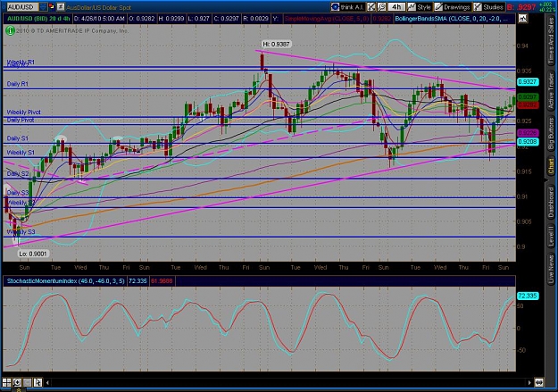The height and width of the screenshot is (392, 558).
Task: Click the Weekly Pivot level label
Action: (23, 113)
